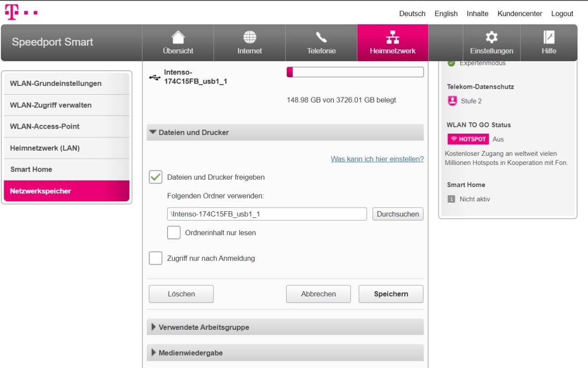Click the Telekom-Datenschutz Stufe 2 icon
588x368 pixels.
pyautogui.click(x=452, y=101)
